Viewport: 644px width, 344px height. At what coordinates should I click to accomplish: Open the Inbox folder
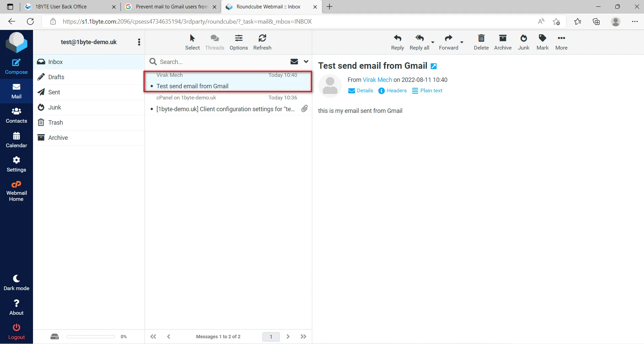(89, 62)
